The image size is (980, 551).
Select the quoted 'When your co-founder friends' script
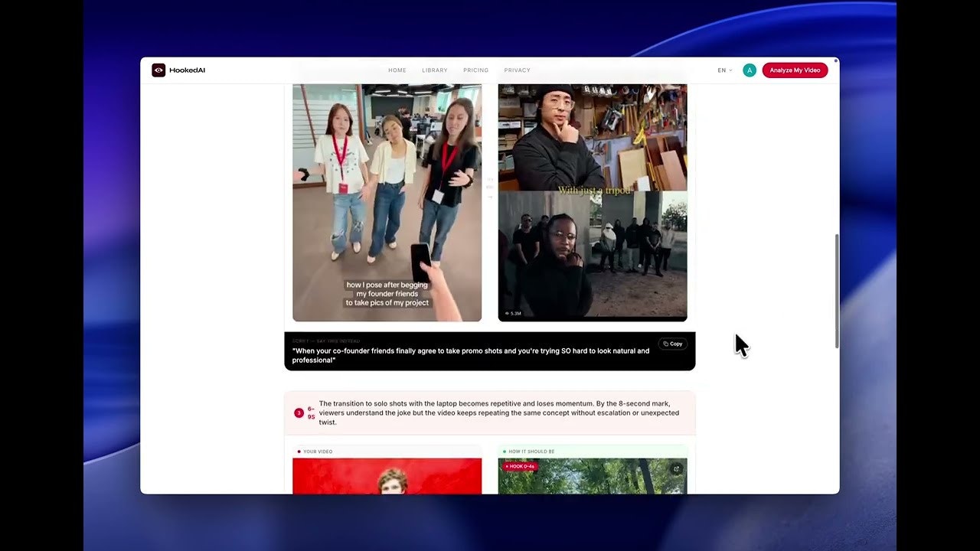[471, 355]
